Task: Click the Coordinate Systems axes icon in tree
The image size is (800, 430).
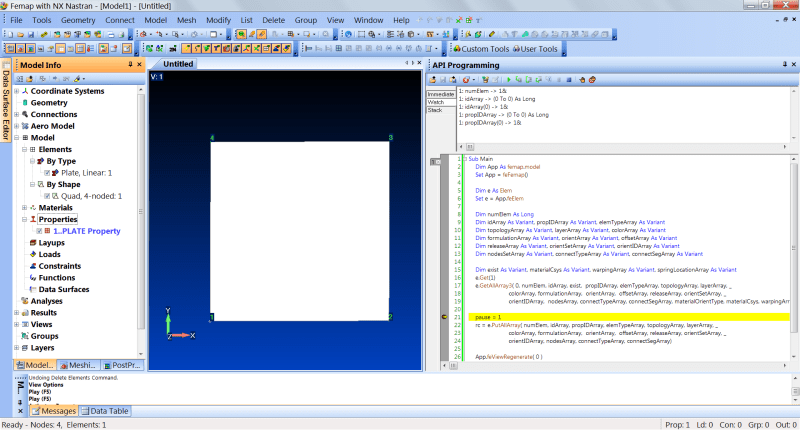Action: tap(24, 91)
